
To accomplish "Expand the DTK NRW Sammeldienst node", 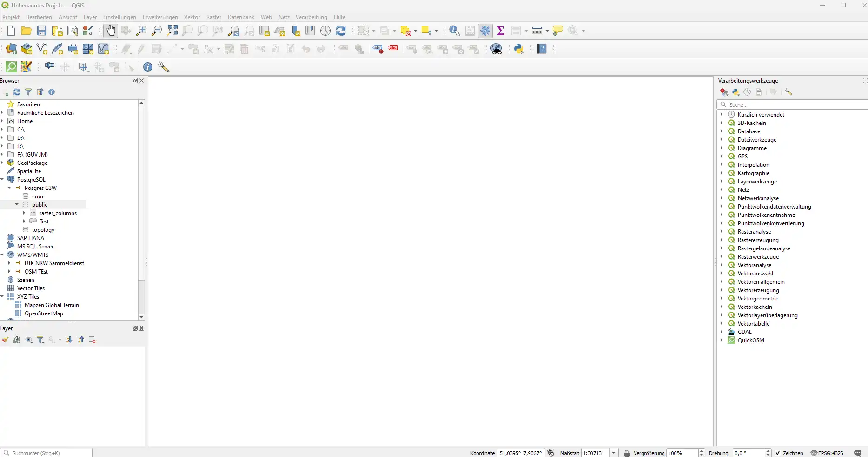I will click(x=9, y=263).
